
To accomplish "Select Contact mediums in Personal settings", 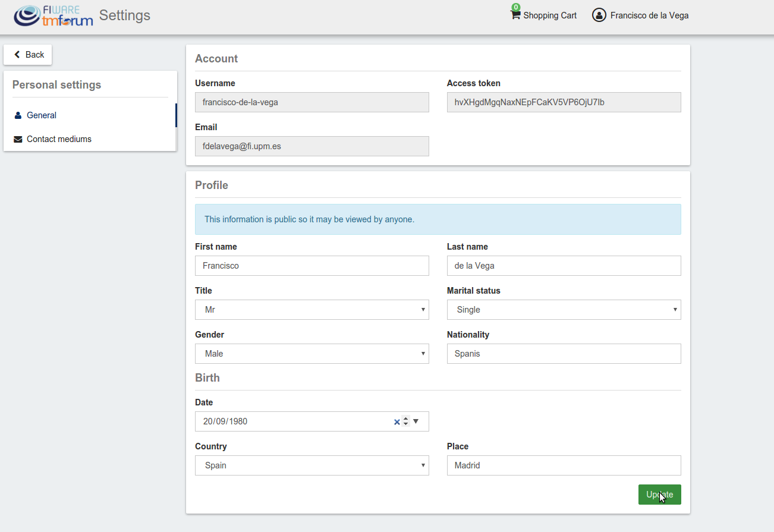I will click(x=90, y=139).
